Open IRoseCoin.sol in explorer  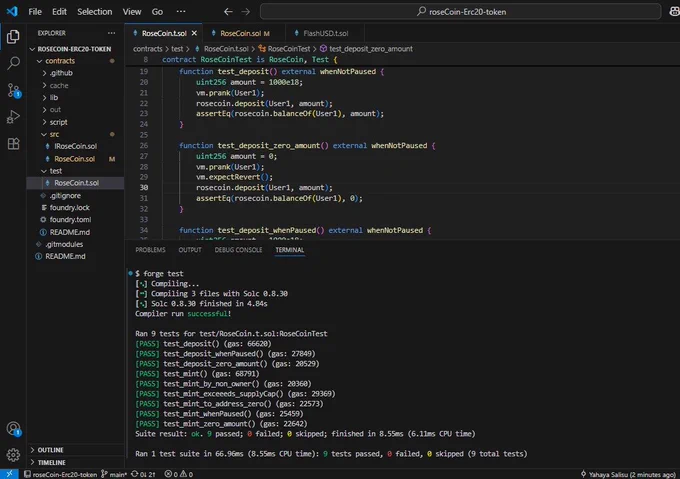(75, 147)
